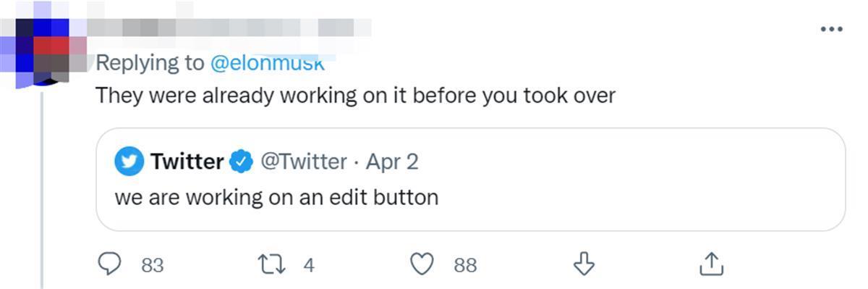Click the reply speech bubble icon
The height and width of the screenshot is (289, 868).
[109, 264]
